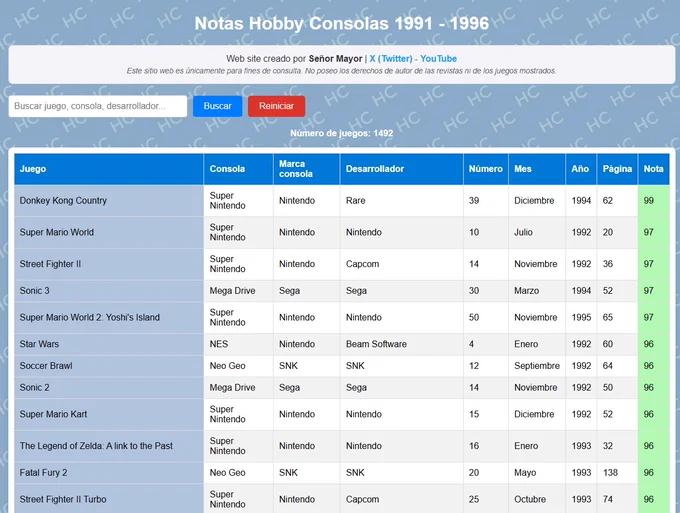The image size is (680, 513).
Task: Click Mega Drive cell in the Sonic 3 row
Action: pyautogui.click(x=239, y=291)
